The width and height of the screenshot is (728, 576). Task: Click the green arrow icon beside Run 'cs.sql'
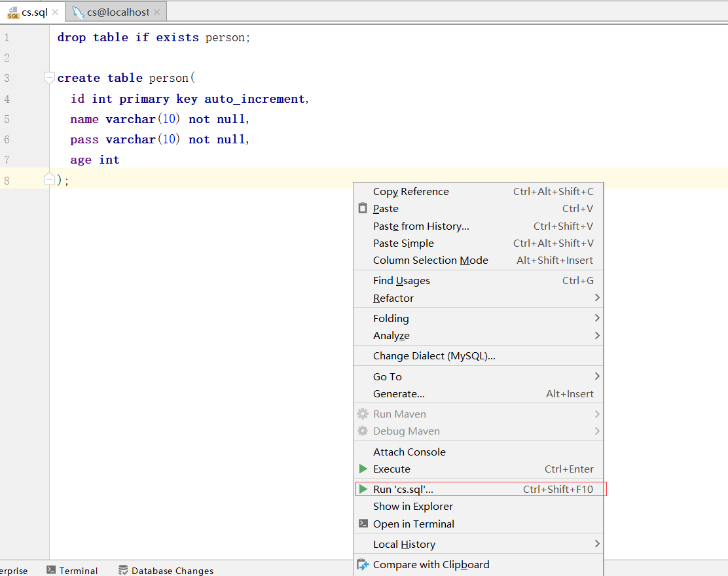point(363,488)
